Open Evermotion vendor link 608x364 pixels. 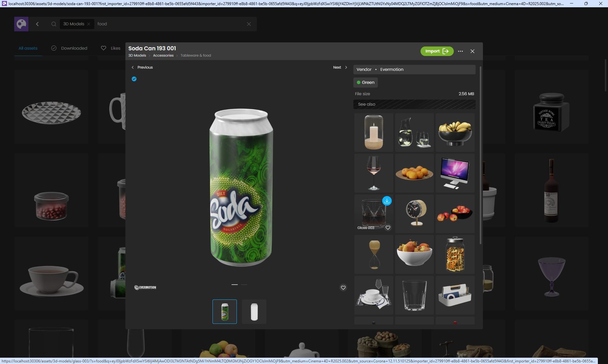392,70
